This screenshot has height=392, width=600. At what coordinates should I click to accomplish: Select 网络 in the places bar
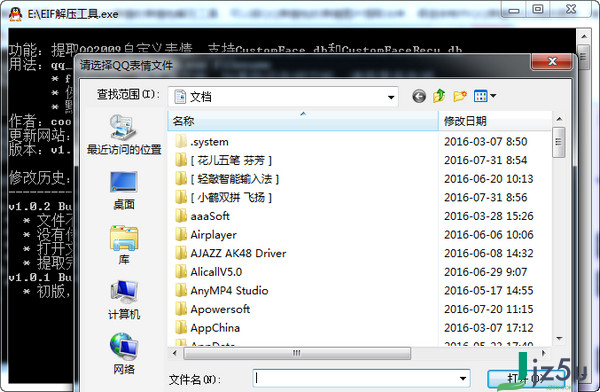click(124, 354)
